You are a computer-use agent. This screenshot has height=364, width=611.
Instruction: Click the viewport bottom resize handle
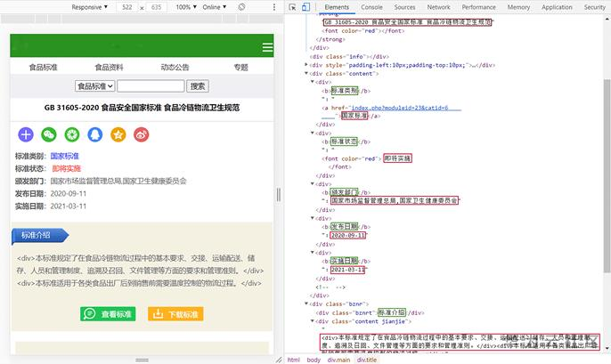143,360
